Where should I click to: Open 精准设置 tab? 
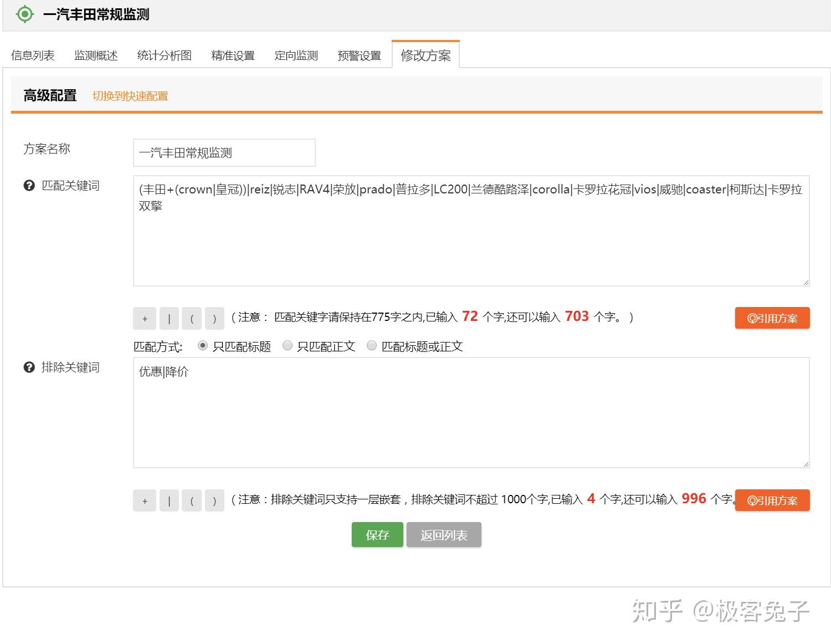[233, 55]
